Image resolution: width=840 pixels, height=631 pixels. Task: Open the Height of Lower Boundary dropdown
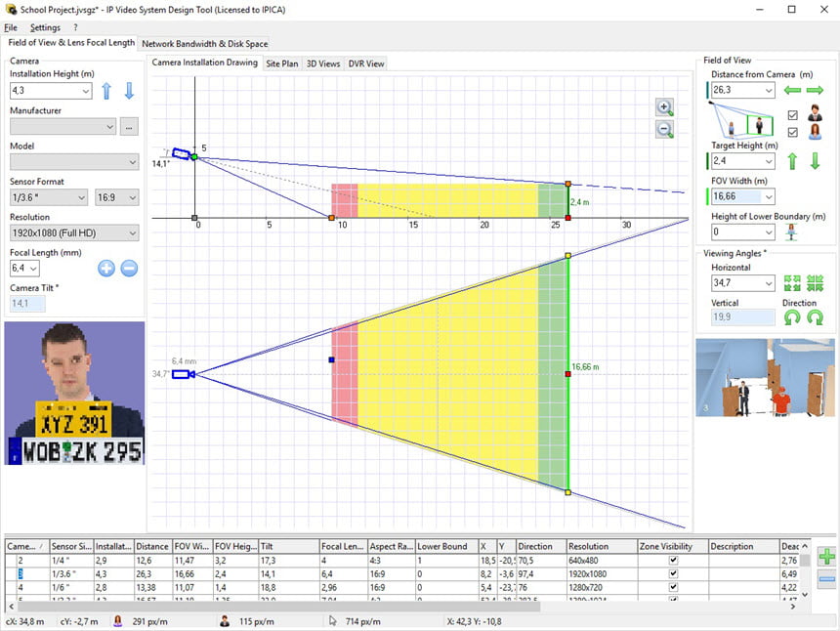[x=769, y=231]
